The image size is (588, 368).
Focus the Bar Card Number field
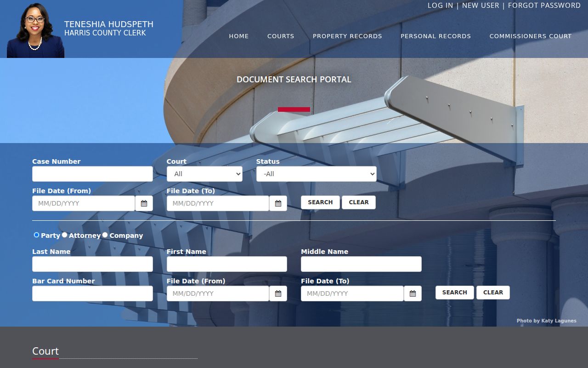[92, 293]
